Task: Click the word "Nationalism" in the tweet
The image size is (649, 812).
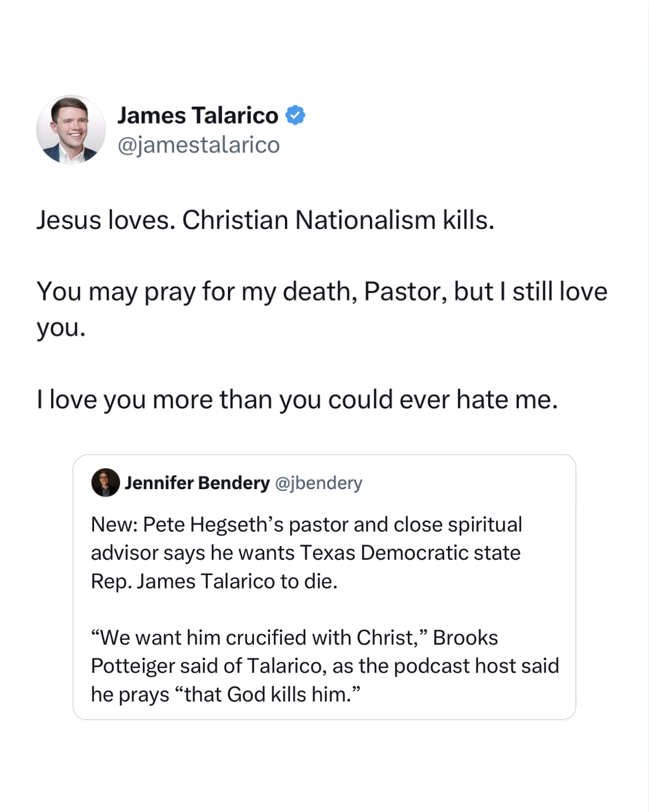Action: (x=365, y=220)
